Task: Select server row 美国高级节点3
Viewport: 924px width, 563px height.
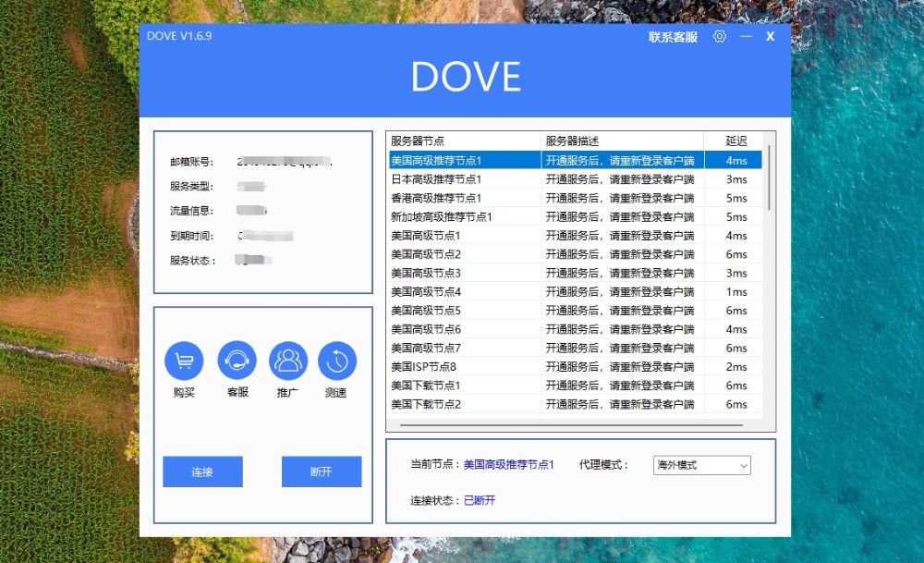Action: coord(575,273)
